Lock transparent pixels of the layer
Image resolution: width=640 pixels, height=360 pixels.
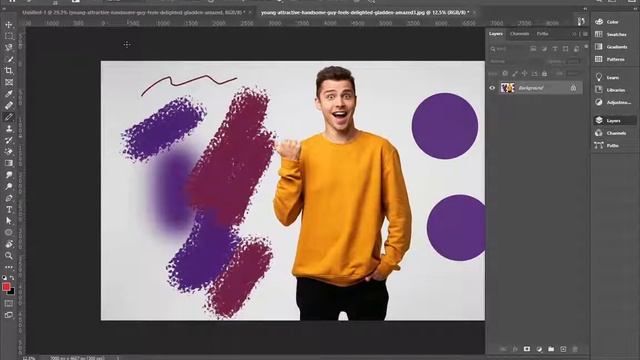tap(505, 73)
